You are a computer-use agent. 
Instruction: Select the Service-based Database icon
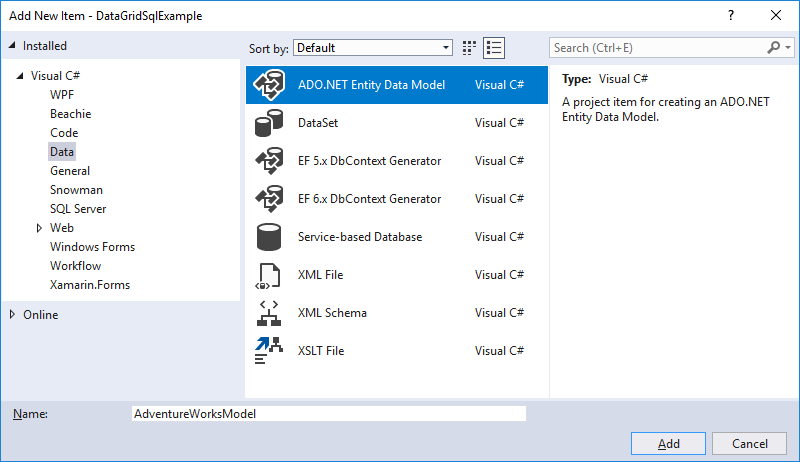(269, 237)
